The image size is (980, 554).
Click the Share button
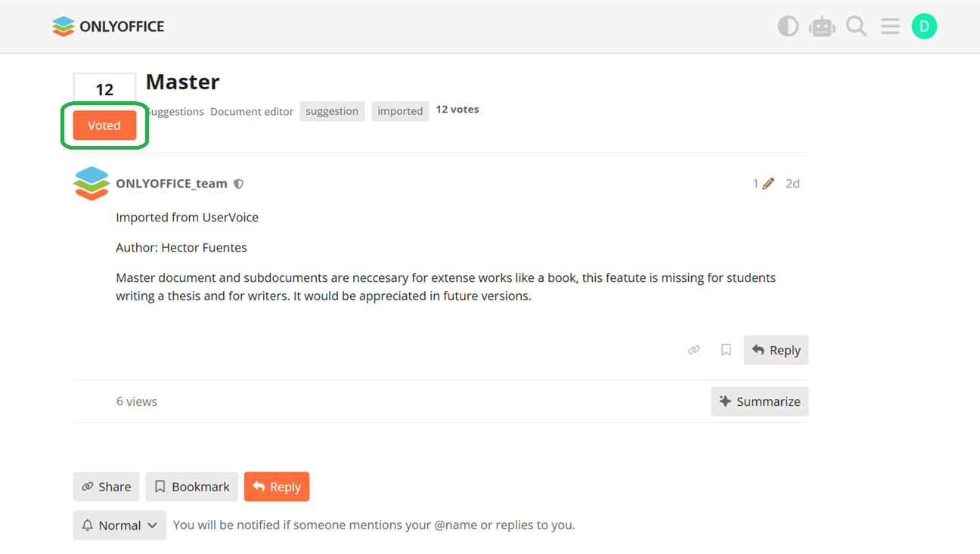(106, 487)
